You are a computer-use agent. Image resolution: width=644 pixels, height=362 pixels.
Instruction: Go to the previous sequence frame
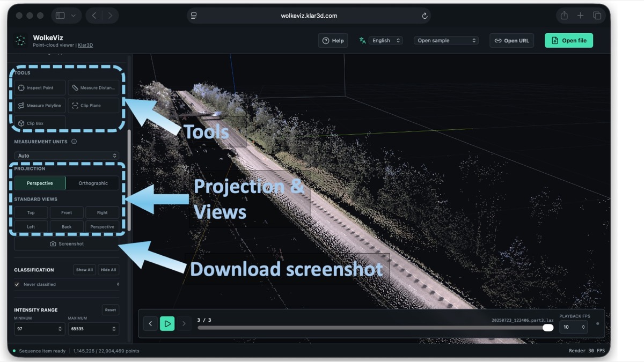(150, 323)
